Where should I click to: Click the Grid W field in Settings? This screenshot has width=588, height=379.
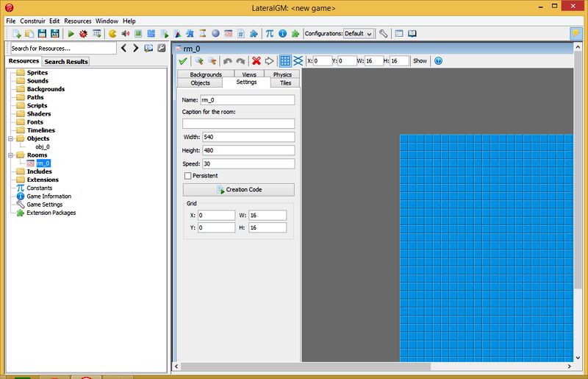point(268,215)
